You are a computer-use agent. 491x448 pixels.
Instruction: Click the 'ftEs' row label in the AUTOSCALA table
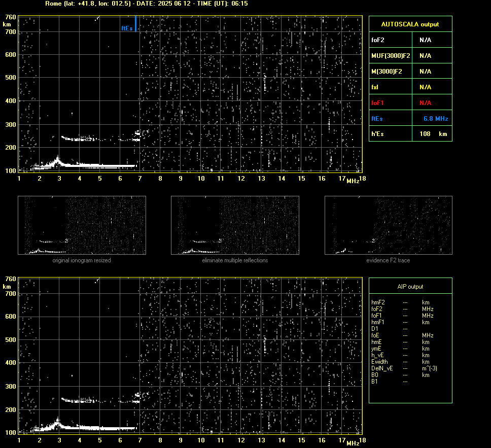point(377,119)
